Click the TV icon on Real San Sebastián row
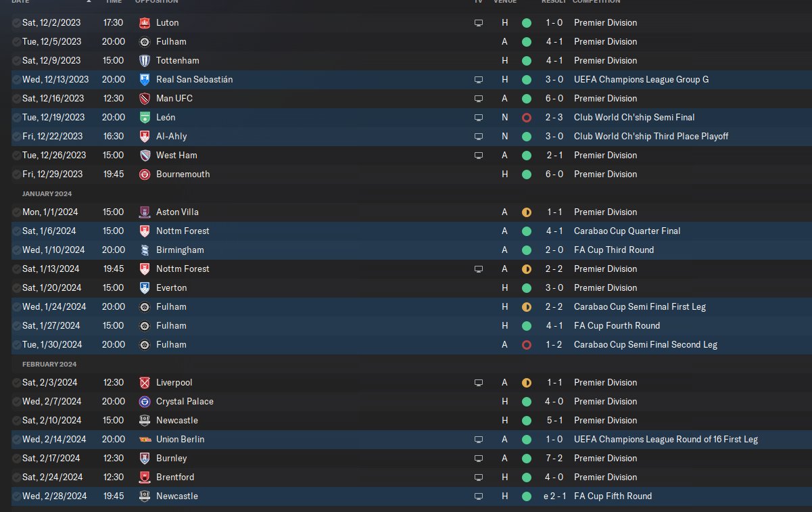 (479, 80)
